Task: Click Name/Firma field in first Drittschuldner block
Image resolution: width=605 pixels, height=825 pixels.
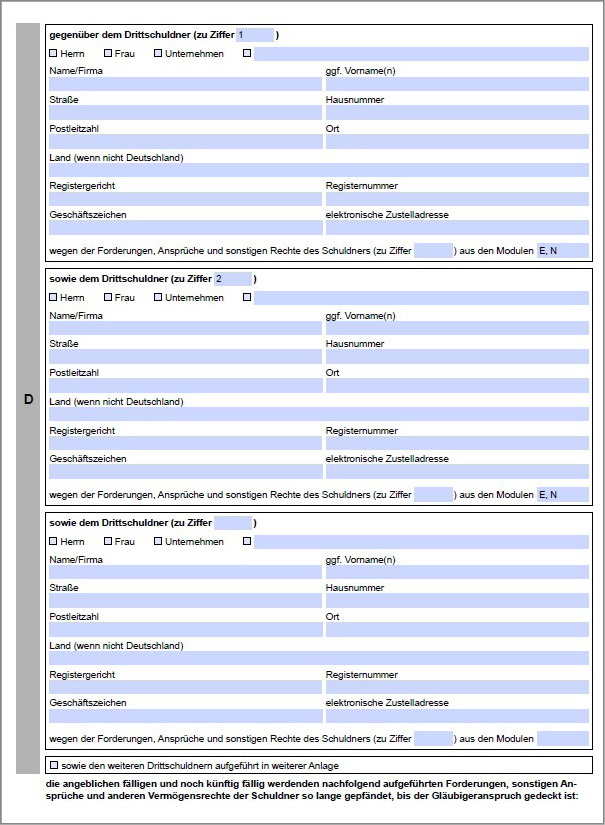Action: pyautogui.click(x=185, y=84)
